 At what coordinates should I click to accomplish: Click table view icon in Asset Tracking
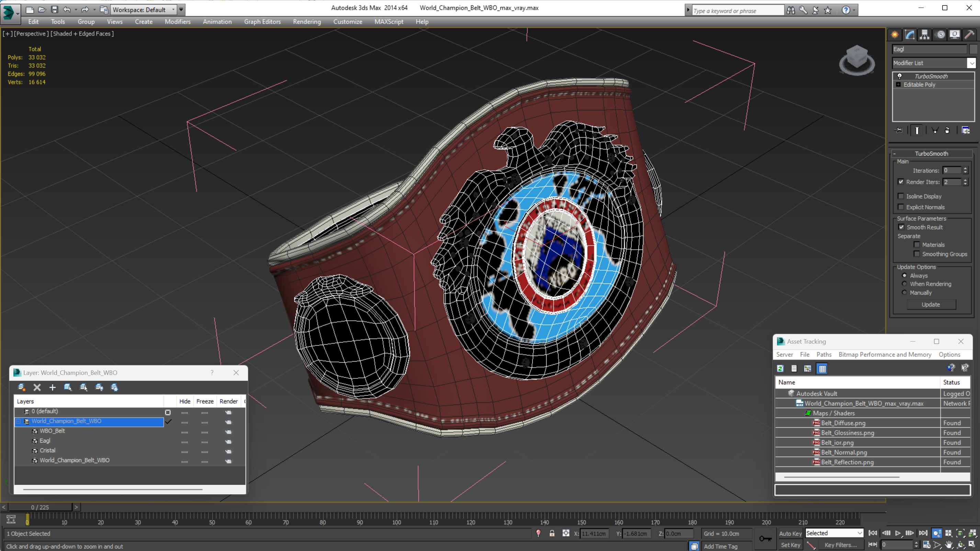point(822,368)
